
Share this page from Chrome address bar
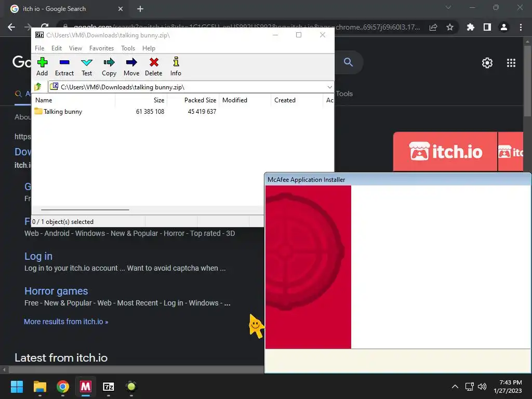pyautogui.click(x=433, y=27)
